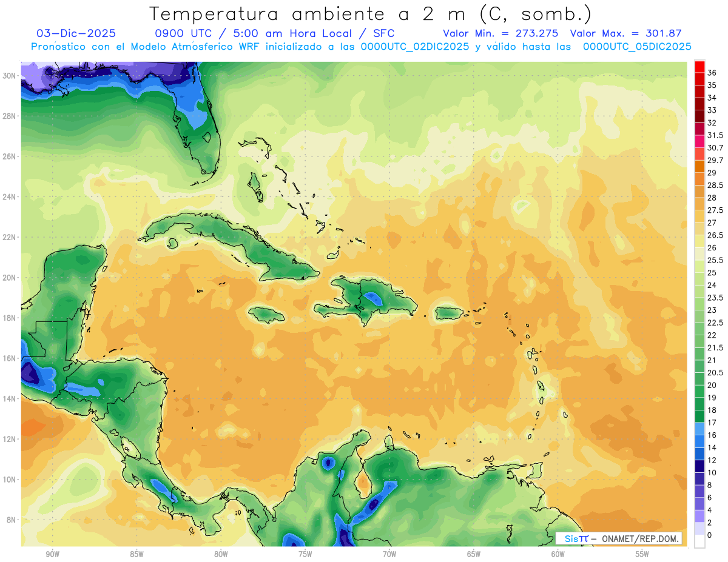Click the legend value '0'

pyautogui.click(x=710, y=535)
